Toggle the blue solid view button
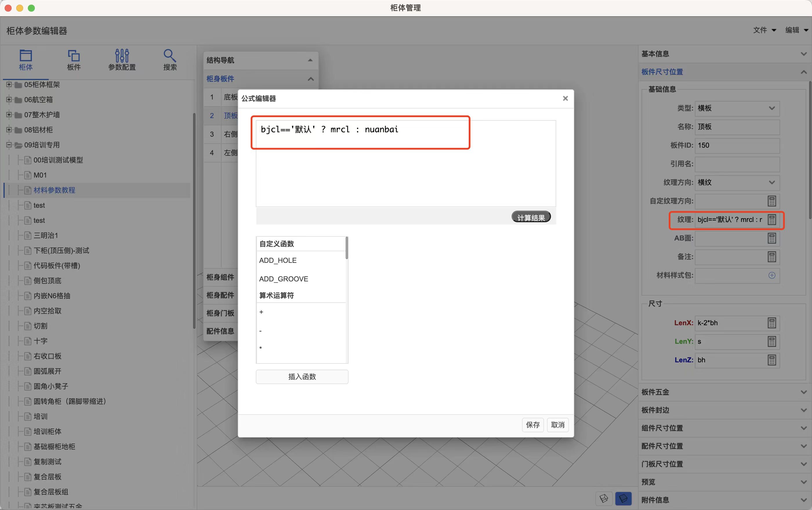 [623, 498]
